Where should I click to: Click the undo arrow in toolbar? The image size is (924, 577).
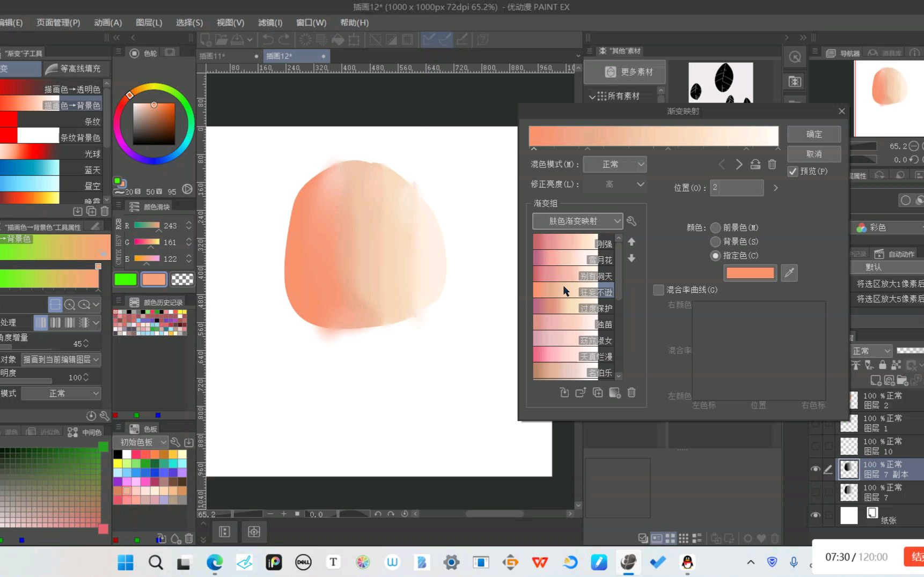click(268, 40)
